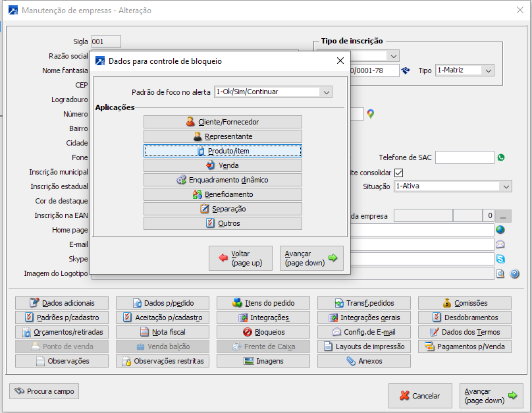Expand the Situação dropdown showing 1-Ativa
The width and height of the screenshot is (532, 413).
505,186
